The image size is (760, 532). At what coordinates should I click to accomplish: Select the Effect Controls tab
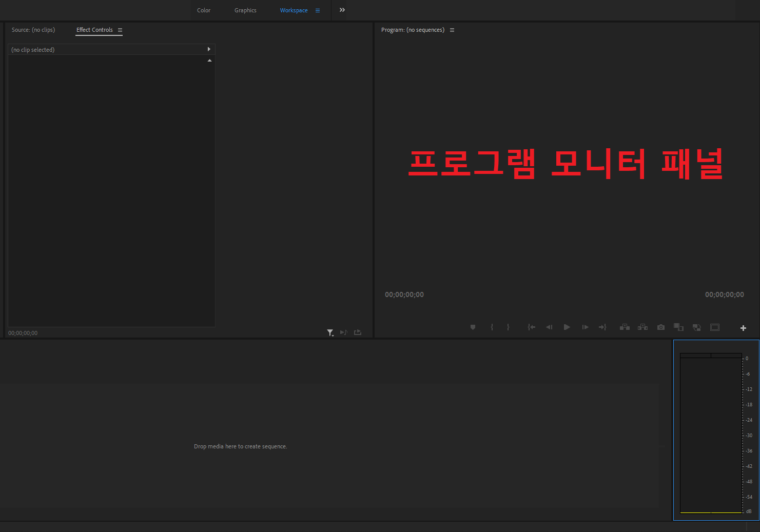click(94, 30)
